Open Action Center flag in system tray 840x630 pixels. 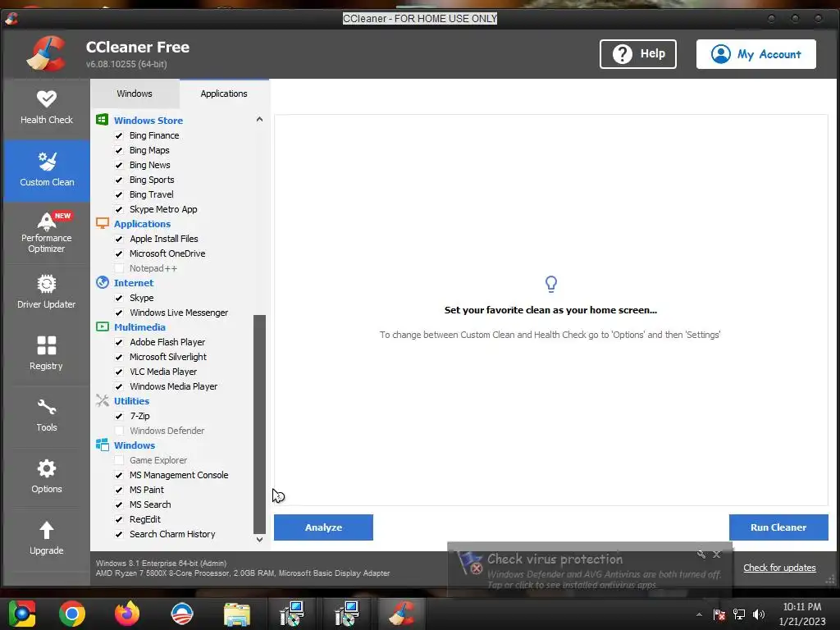pyautogui.click(x=719, y=614)
